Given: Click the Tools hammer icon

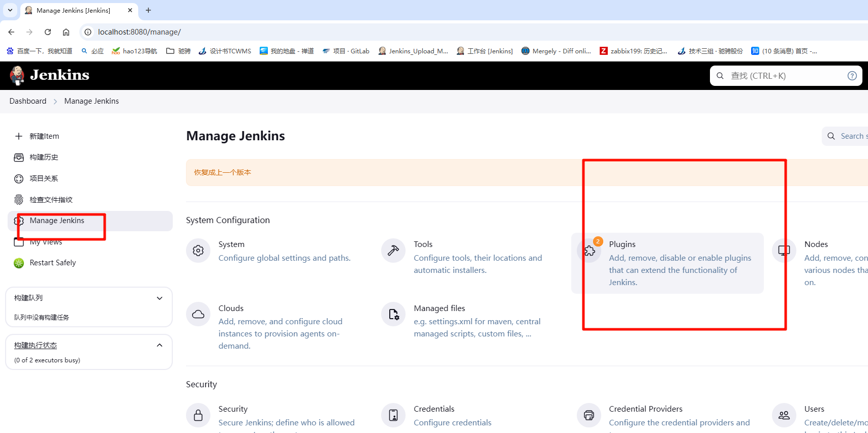Looking at the screenshot, I should 393,251.
